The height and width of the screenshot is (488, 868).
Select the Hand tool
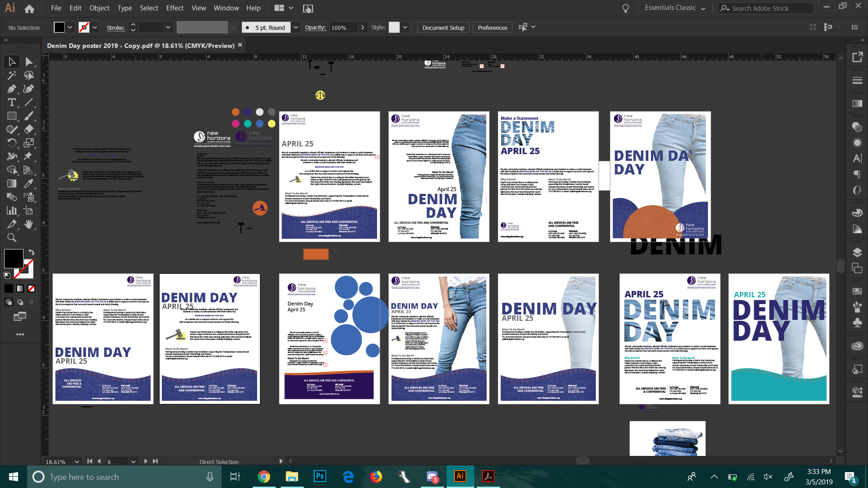coord(28,224)
